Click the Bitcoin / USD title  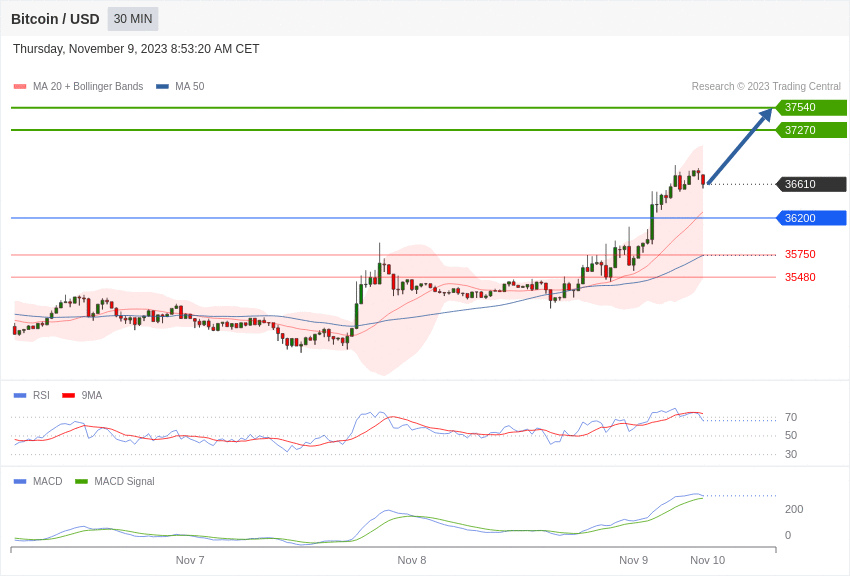tap(55, 19)
